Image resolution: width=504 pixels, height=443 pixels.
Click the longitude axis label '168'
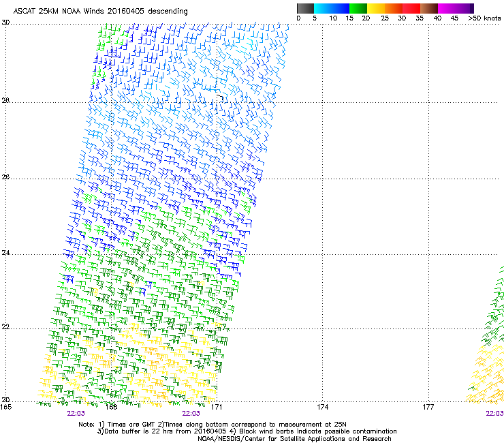111,407
